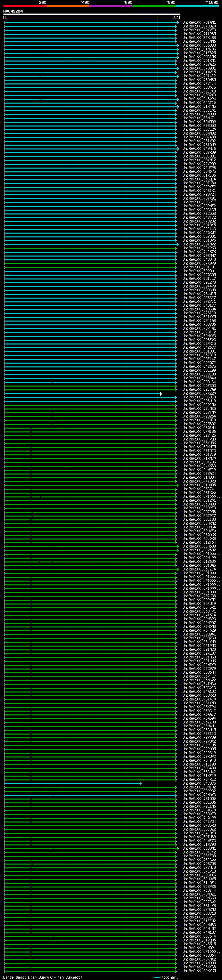
Task: Click the arrowhead ending the C1UW85 bar
Action: pos(178,485)
